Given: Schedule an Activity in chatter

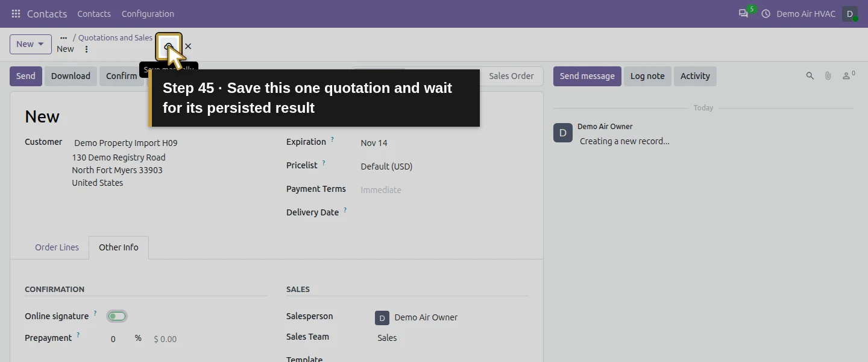Looking at the screenshot, I should coord(695,76).
